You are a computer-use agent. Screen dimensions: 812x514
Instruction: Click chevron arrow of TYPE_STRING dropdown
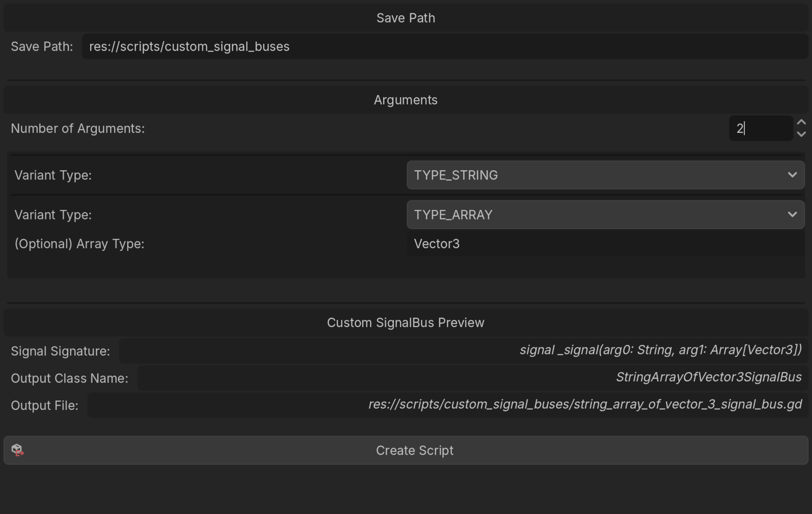tap(792, 175)
